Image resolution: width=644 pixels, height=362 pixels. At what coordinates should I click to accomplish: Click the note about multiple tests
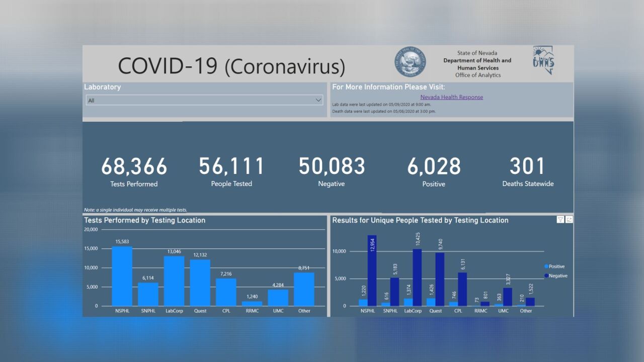[x=136, y=210]
